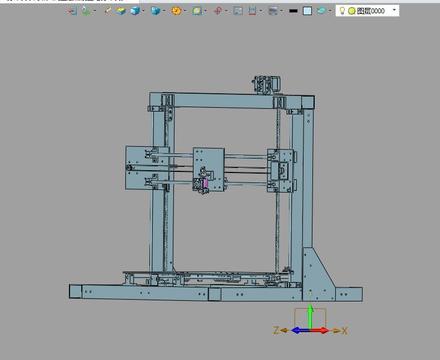Image resolution: width=440 pixels, height=360 pixels.
Task: Click the red and blue icon starting the toolbar
Action: tap(72, 11)
